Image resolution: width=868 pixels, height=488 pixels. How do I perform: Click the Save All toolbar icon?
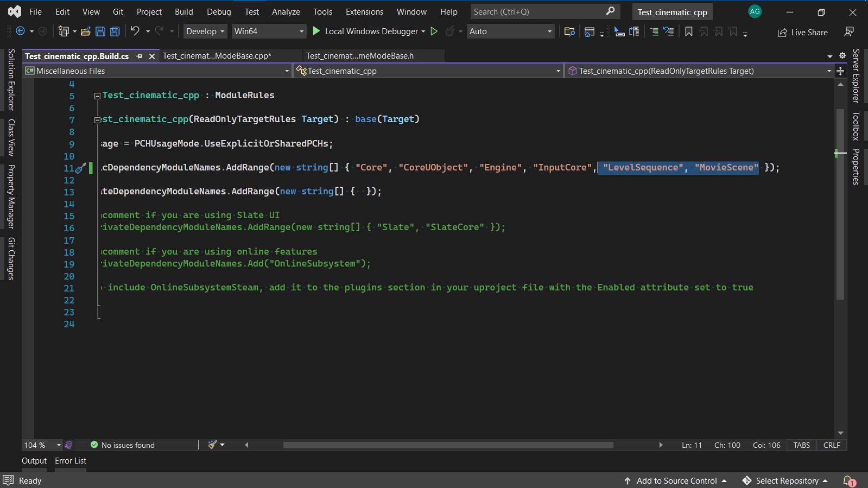click(115, 31)
